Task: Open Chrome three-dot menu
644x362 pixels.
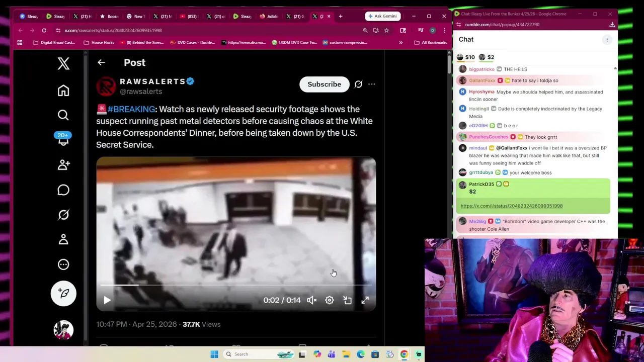Action: coord(444,30)
